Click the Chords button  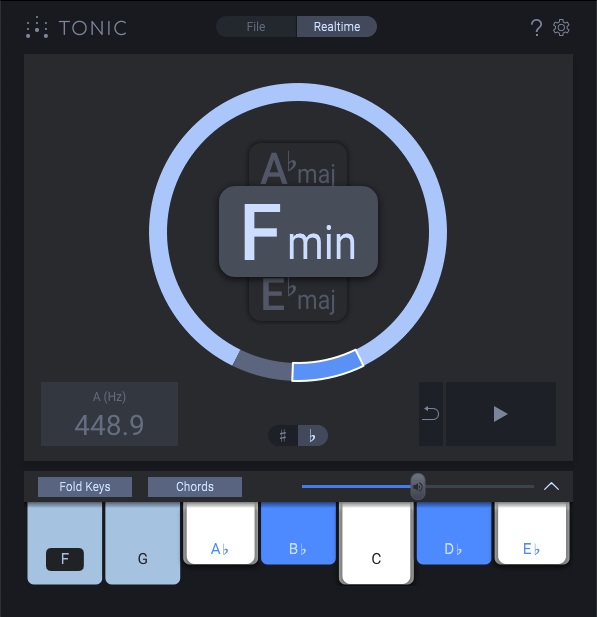(x=195, y=487)
